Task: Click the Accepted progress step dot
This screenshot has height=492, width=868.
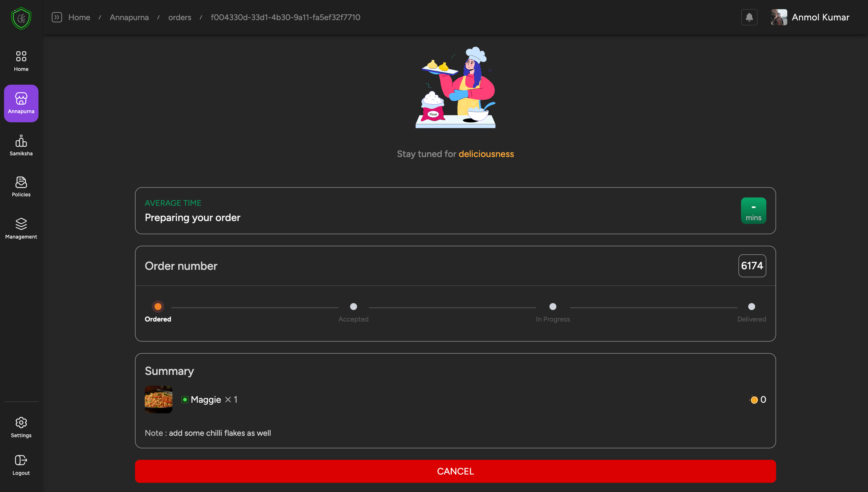Action: pos(353,307)
